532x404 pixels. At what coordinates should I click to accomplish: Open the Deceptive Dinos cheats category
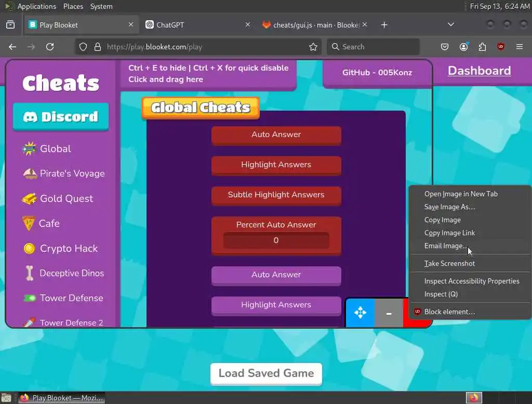point(64,273)
